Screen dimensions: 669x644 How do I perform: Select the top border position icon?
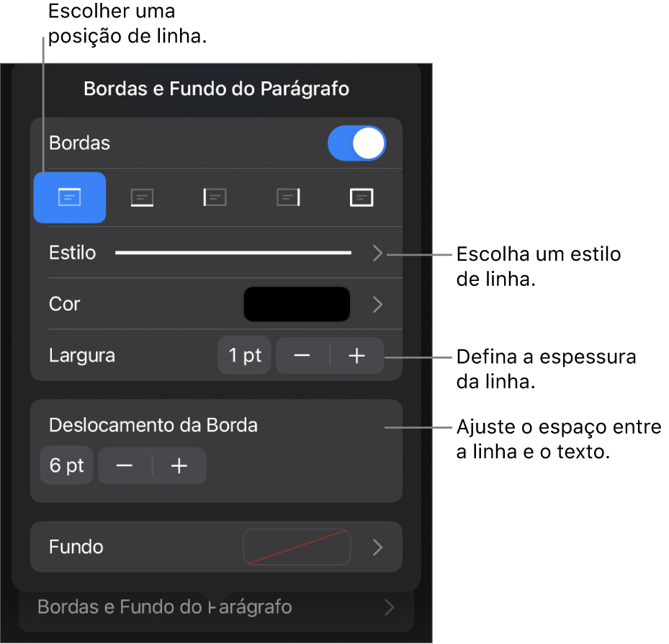[70, 197]
